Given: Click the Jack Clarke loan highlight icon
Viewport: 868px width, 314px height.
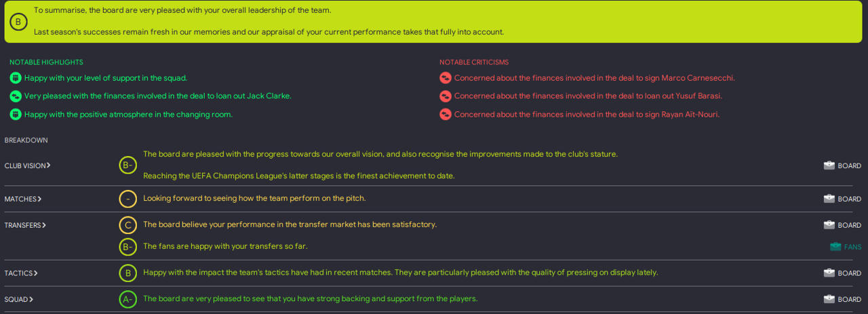Looking at the screenshot, I should click(16, 96).
